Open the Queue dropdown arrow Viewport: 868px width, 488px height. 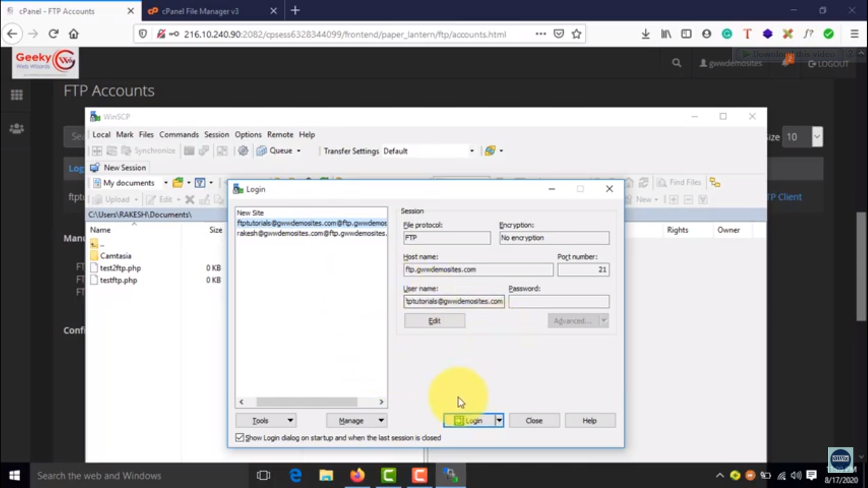click(299, 151)
